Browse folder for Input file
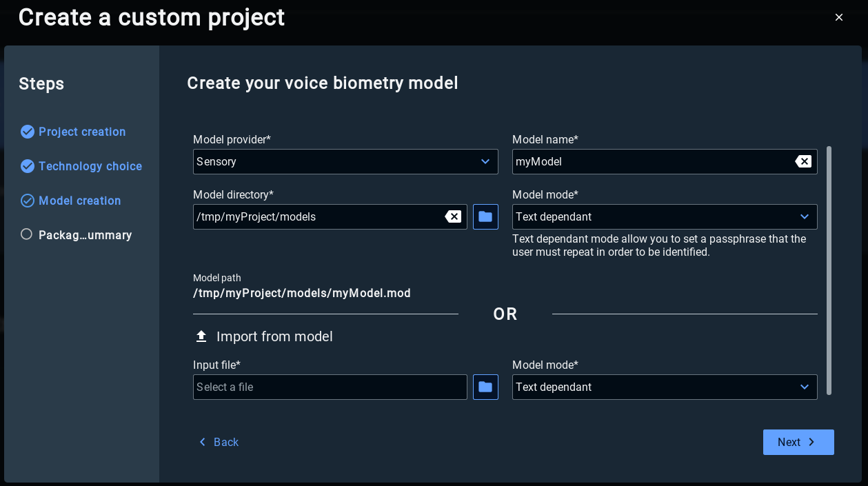This screenshot has width=868, height=486. tap(485, 387)
